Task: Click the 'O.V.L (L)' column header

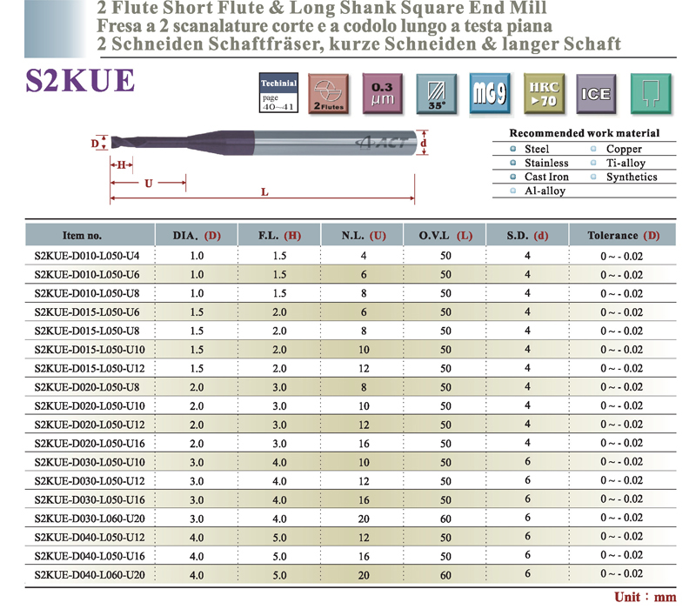Action: (x=445, y=235)
